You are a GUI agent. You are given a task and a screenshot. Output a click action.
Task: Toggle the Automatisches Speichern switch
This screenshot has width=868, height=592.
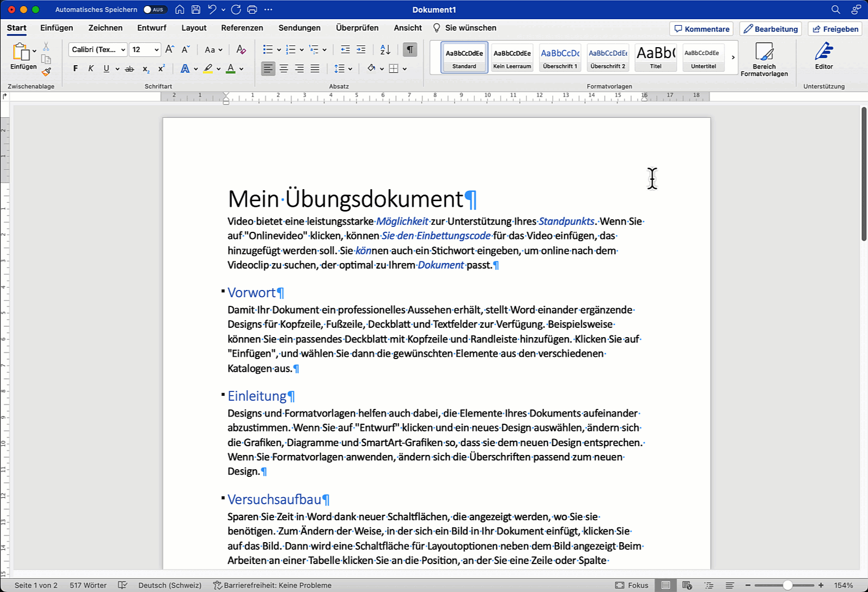155,9
